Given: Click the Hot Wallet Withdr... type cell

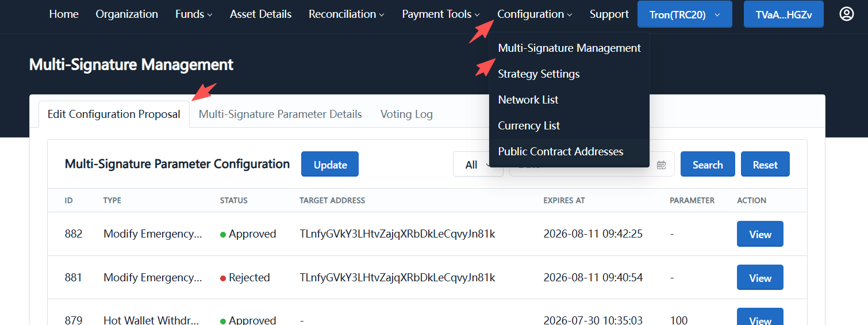Looking at the screenshot, I should [152, 320].
